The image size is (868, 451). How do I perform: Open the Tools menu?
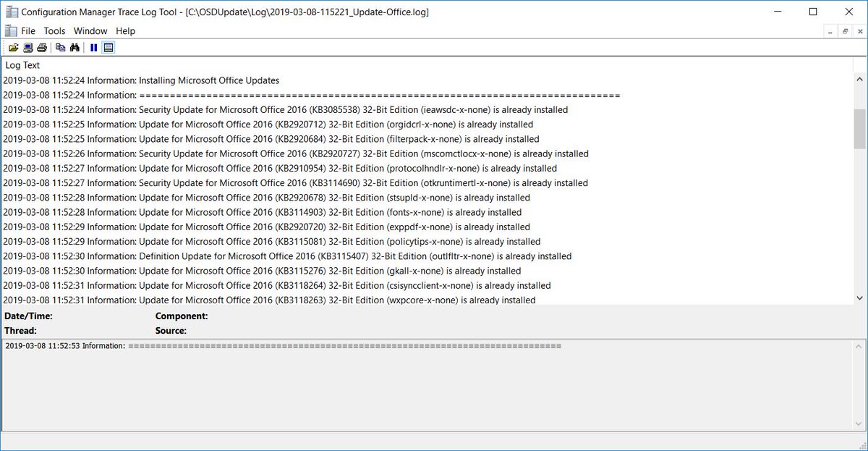point(54,31)
